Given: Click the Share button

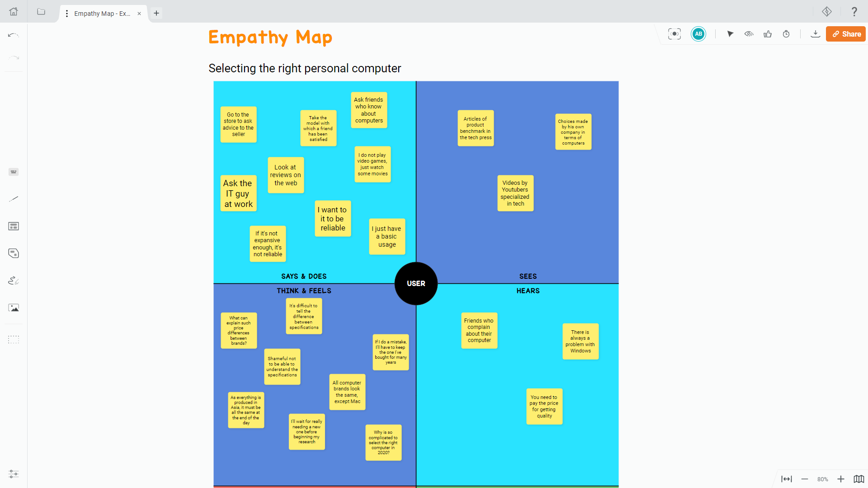Looking at the screenshot, I should pyautogui.click(x=845, y=34).
